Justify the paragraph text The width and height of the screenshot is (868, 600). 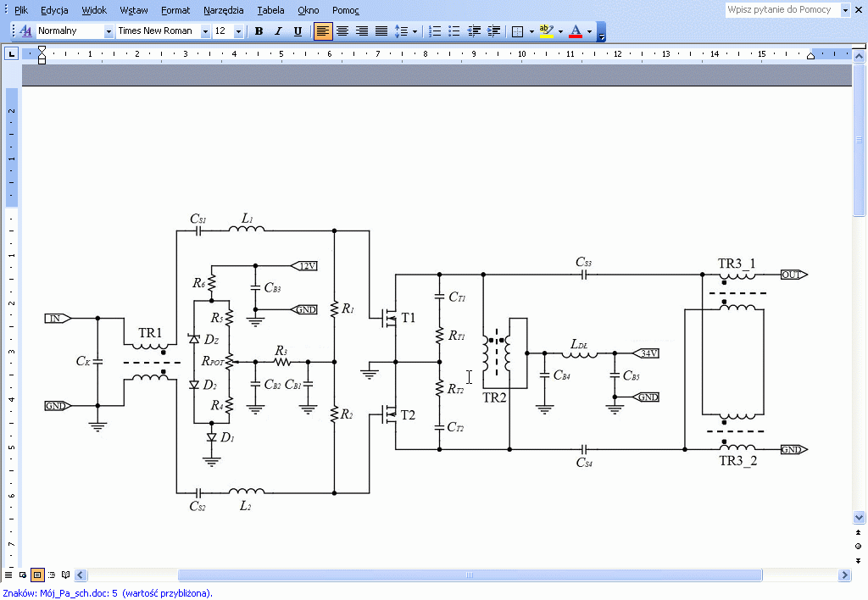click(x=381, y=31)
